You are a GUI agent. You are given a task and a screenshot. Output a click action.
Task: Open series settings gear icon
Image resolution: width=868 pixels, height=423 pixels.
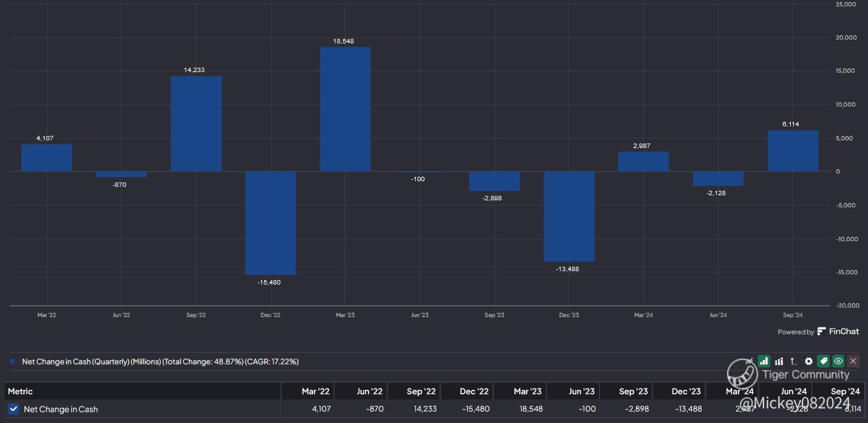point(809,361)
